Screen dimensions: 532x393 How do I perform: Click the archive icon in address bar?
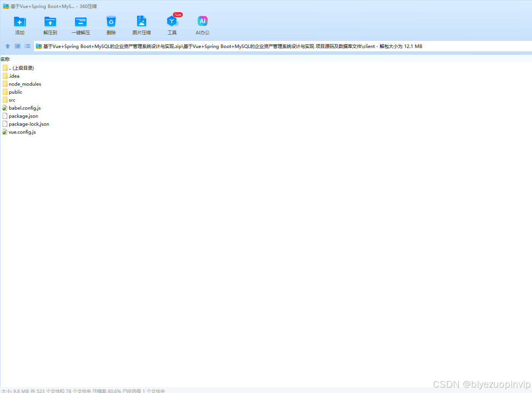39,46
